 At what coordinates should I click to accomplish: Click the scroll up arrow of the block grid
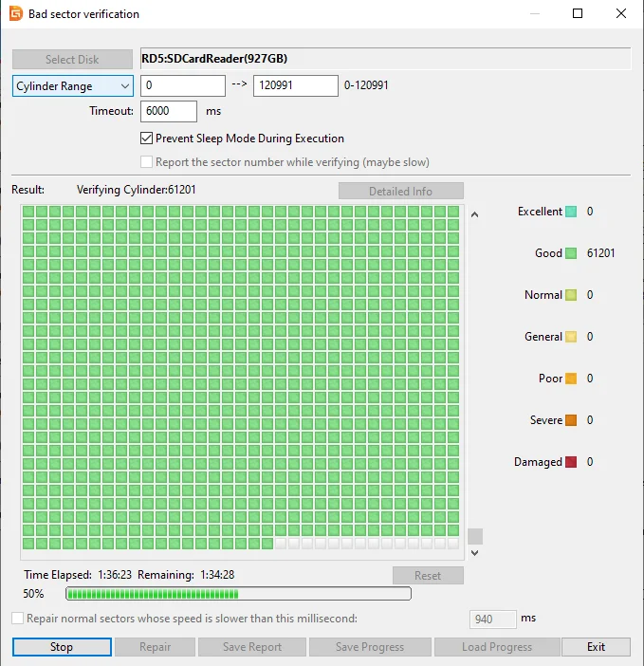[x=475, y=214]
